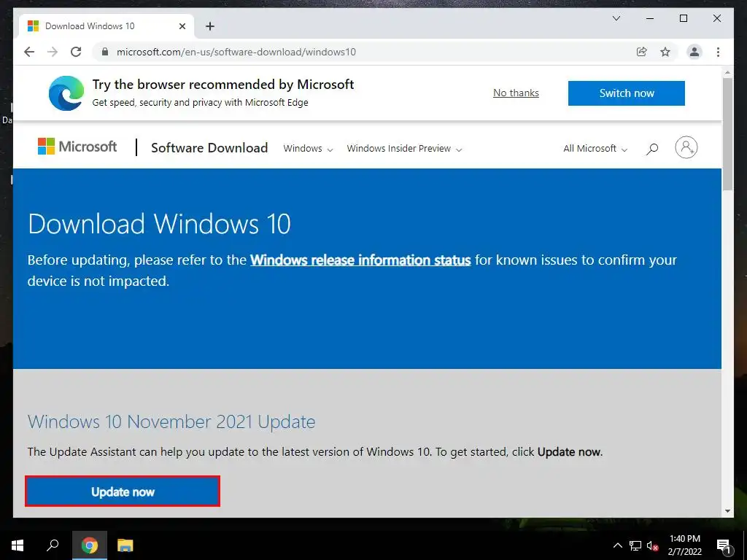Go back using the browser back arrow
747x560 pixels.
click(29, 52)
